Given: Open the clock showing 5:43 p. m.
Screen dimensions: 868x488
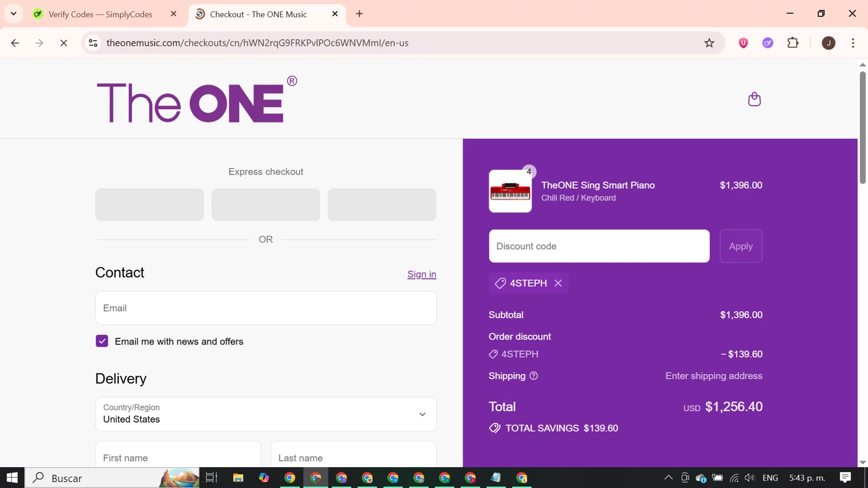Looking at the screenshot, I should [x=807, y=478].
